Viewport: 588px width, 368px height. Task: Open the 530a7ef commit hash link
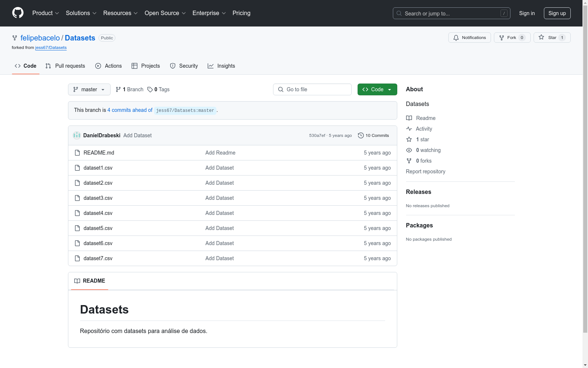click(x=317, y=135)
